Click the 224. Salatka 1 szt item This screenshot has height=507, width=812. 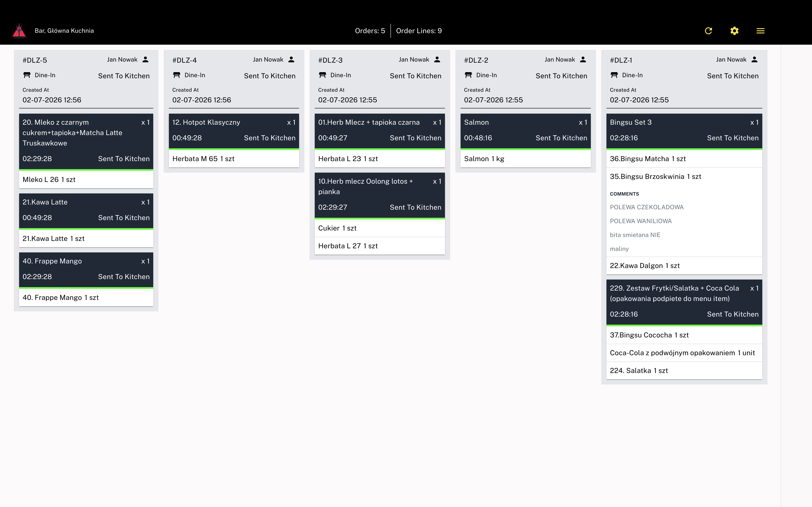(x=684, y=371)
